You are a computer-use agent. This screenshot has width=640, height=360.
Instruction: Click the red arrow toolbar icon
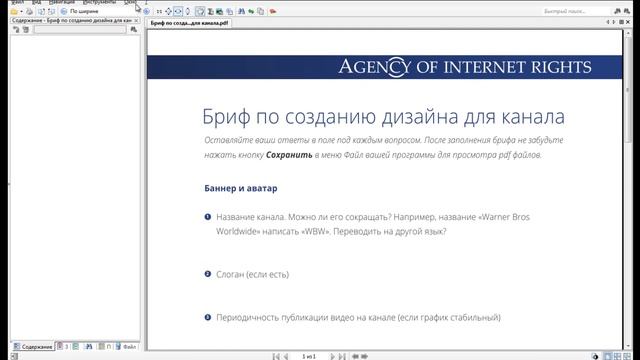(273, 11)
